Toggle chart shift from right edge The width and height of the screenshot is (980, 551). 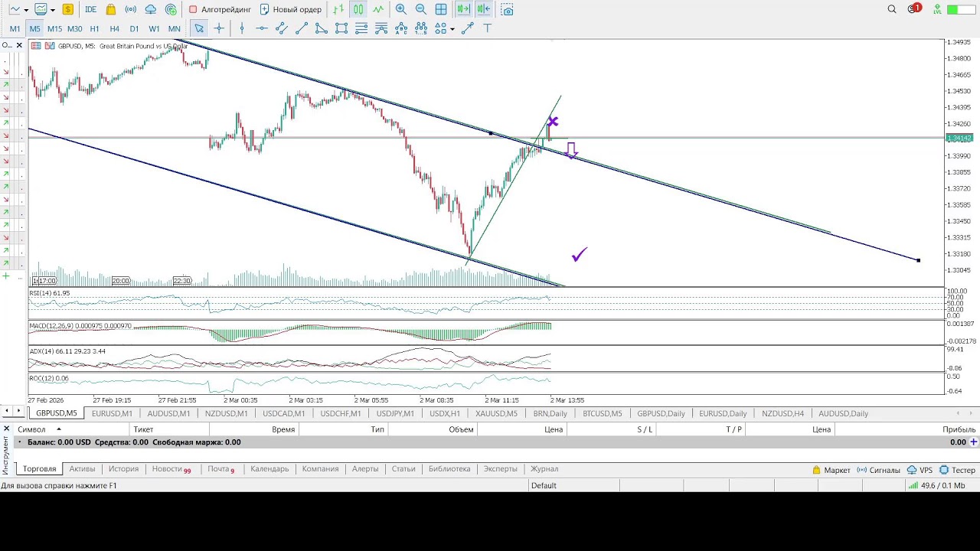(483, 9)
